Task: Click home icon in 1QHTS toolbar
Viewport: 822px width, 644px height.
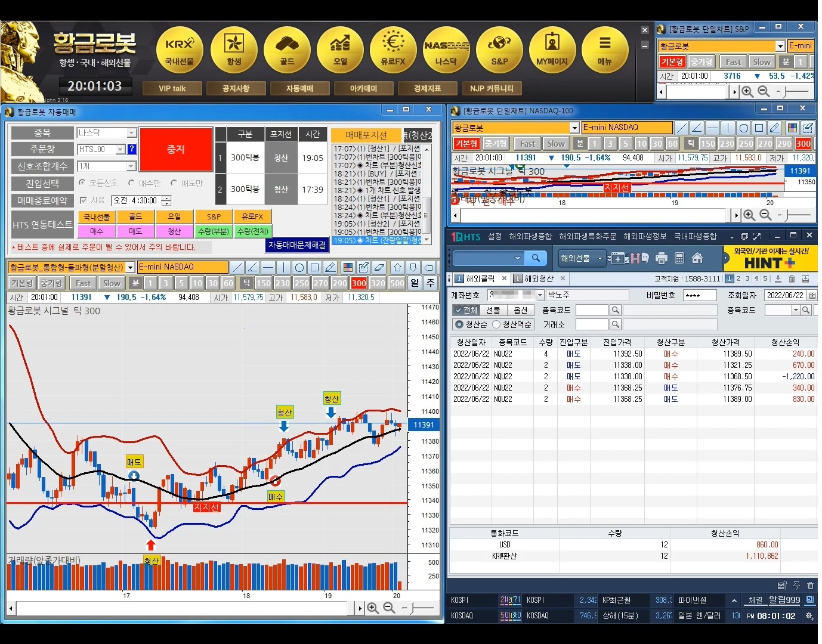Action: 697,258
